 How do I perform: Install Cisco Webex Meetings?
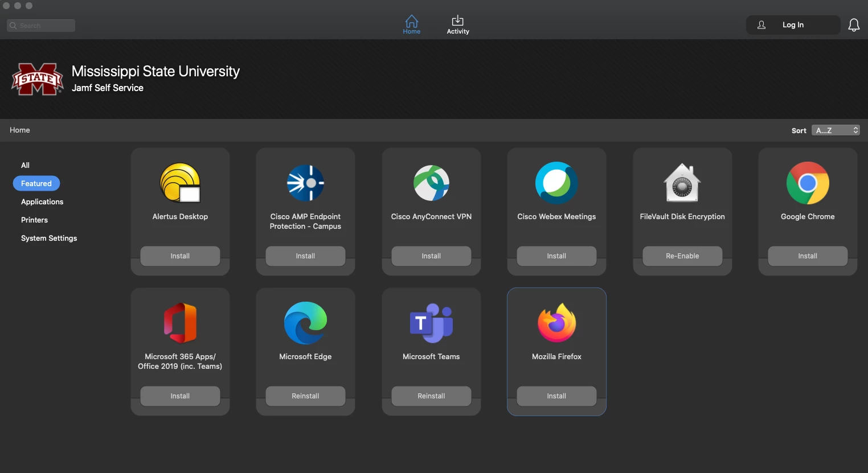pyautogui.click(x=556, y=256)
